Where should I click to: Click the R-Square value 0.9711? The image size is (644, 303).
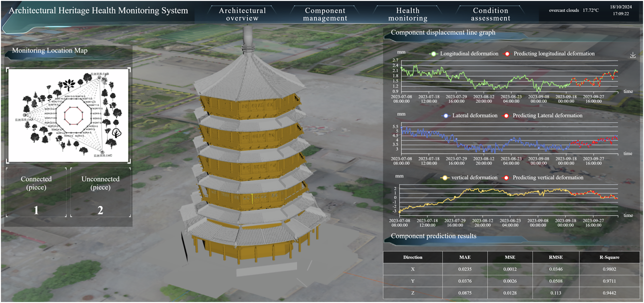pos(609,281)
